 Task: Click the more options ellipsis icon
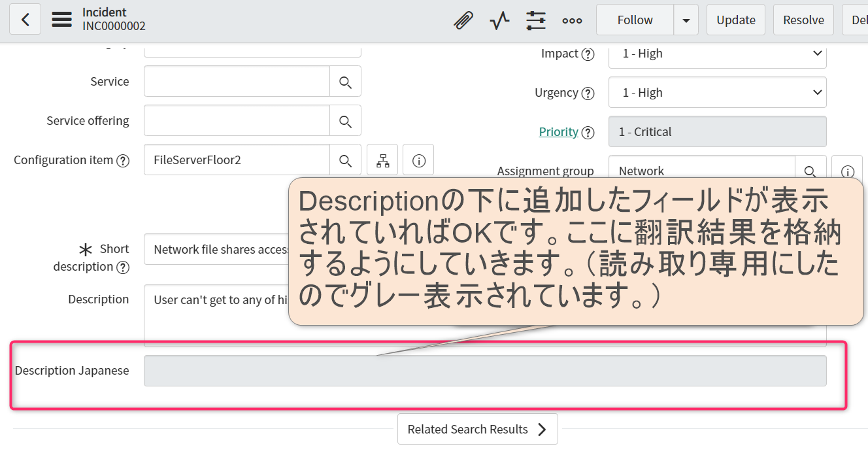click(x=572, y=20)
